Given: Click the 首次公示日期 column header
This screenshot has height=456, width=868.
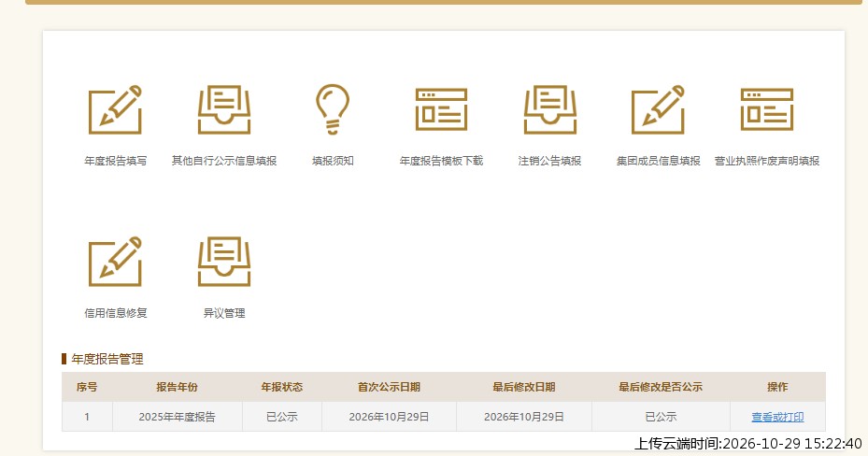Looking at the screenshot, I should (389, 387).
